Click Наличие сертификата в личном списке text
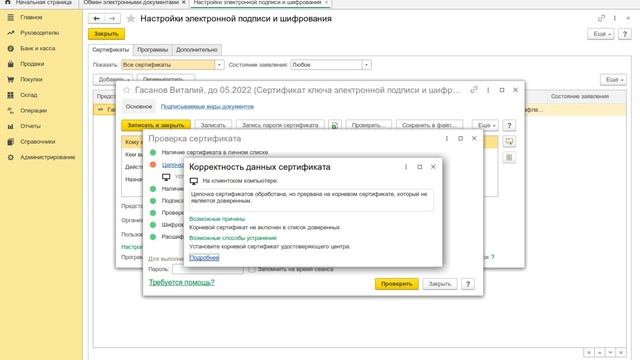Image resolution: width=640 pixels, height=360 pixels. [x=215, y=152]
